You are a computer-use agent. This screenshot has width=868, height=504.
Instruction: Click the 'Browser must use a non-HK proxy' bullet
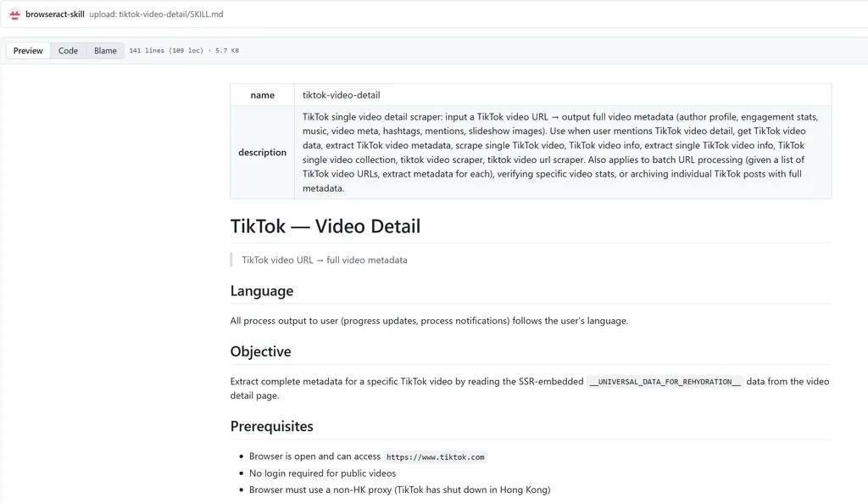400,490
